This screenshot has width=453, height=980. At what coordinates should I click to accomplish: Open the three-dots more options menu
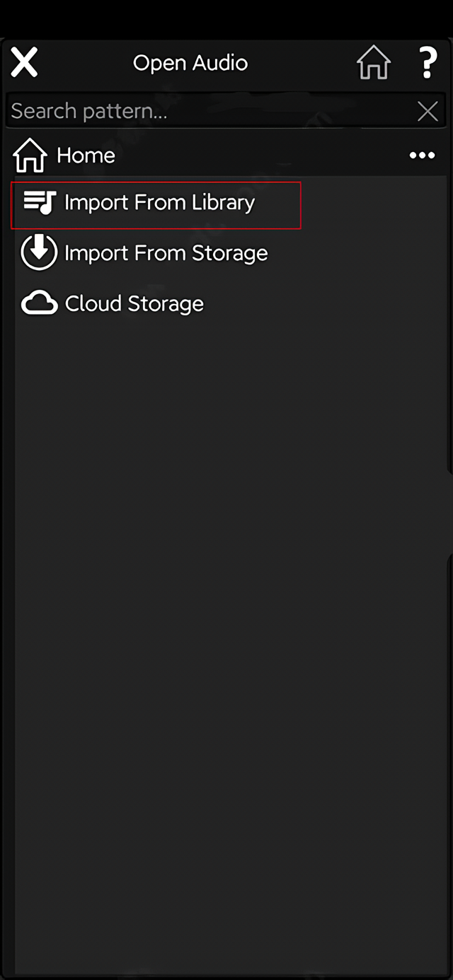pyautogui.click(x=422, y=156)
